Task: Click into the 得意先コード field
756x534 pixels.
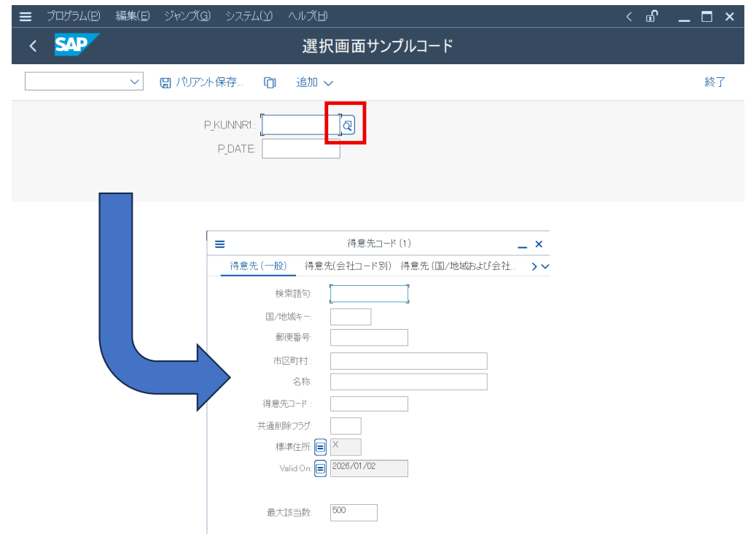Action: (x=369, y=403)
